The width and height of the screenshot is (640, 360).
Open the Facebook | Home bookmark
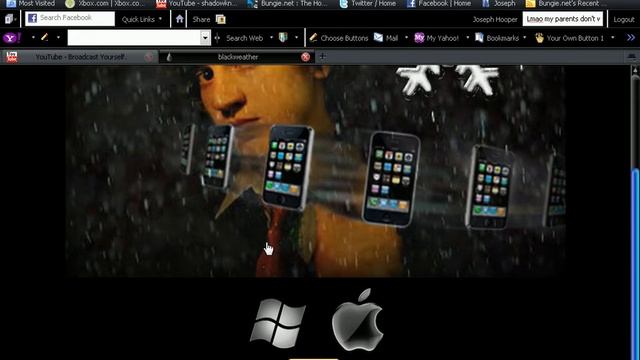point(439,4)
